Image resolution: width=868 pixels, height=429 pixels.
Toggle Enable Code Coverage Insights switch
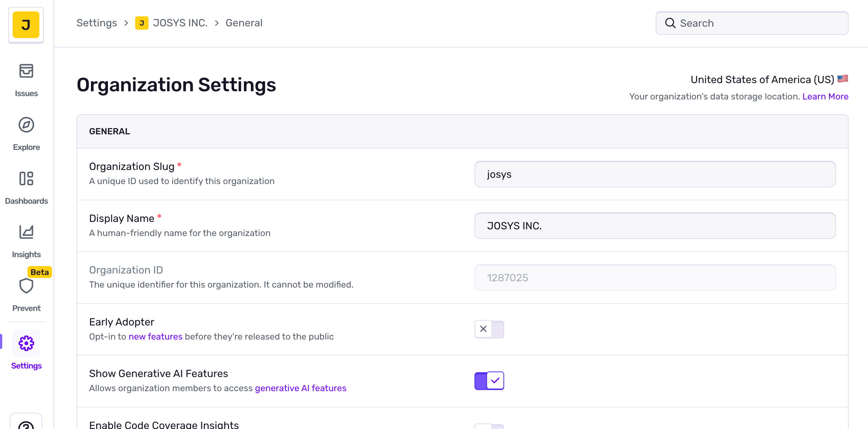[489, 426]
